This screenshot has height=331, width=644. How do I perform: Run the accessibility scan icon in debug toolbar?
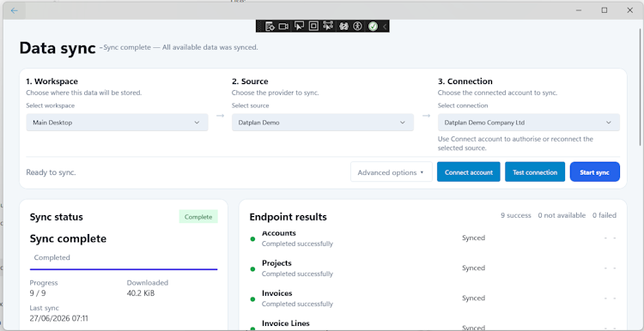point(358,27)
